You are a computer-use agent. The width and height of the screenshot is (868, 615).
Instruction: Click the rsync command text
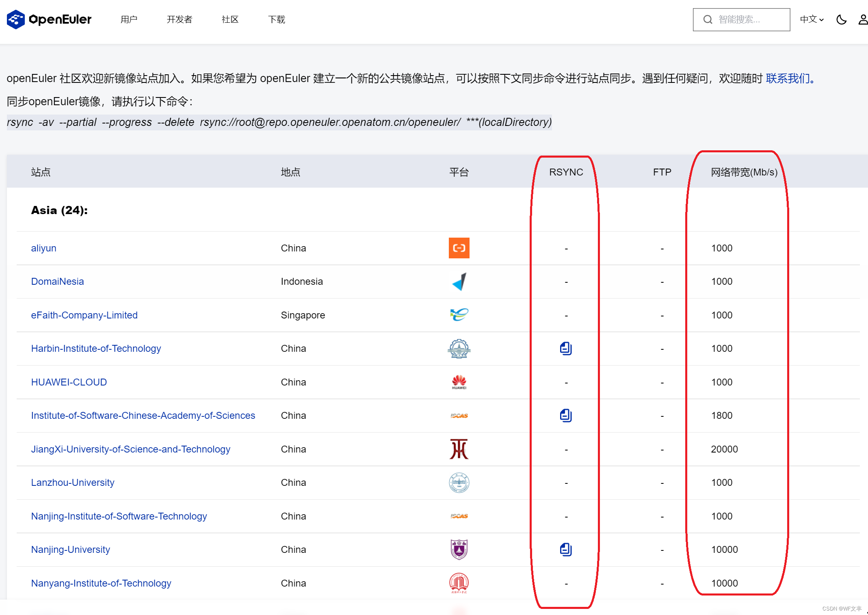[x=279, y=122]
